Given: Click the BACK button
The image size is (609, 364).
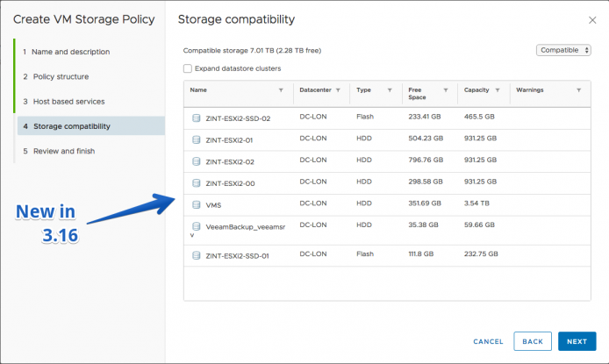Looking at the screenshot, I should pyautogui.click(x=533, y=341).
